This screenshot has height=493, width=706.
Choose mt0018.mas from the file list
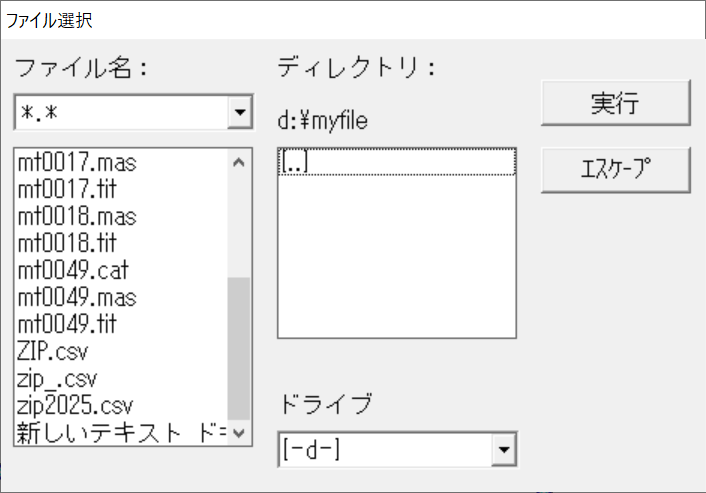pyautogui.click(x=77, y=216)
